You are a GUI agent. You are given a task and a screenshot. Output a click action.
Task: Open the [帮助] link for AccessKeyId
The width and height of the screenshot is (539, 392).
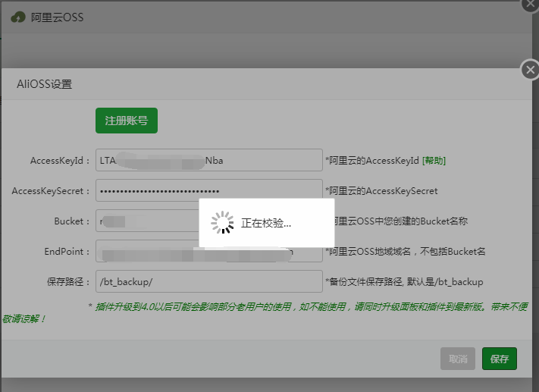pyautogui.click(x=434, y=161)
